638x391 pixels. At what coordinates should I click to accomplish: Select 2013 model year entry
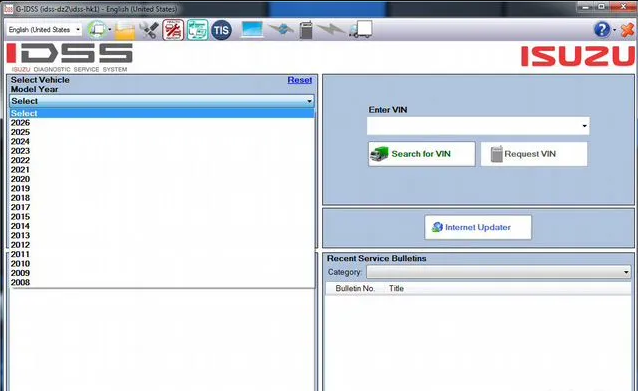(x=162, y=235)
